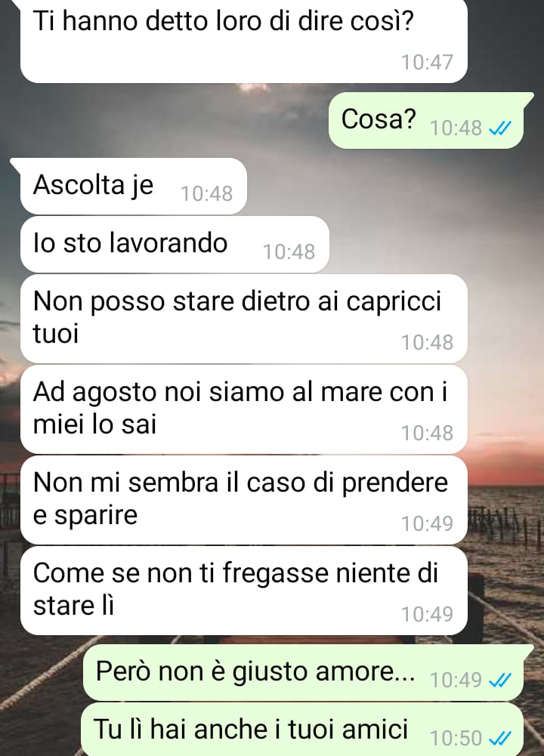Viewport: 544px width, 756px height.
Task: Tap the read-receipt checkmarks beside "Cosa?"
Action: 499,128
